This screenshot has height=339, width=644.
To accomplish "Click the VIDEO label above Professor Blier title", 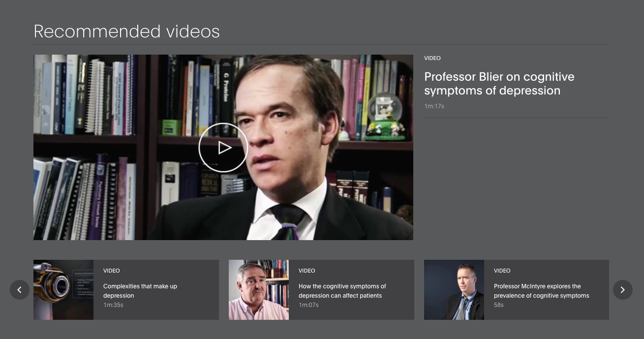I will (x=432, y=58).
